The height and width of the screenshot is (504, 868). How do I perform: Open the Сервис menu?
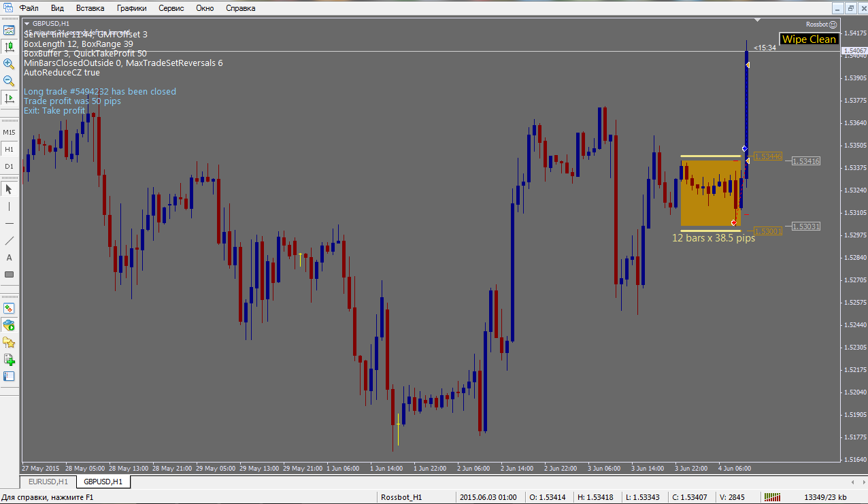[170, 8]
